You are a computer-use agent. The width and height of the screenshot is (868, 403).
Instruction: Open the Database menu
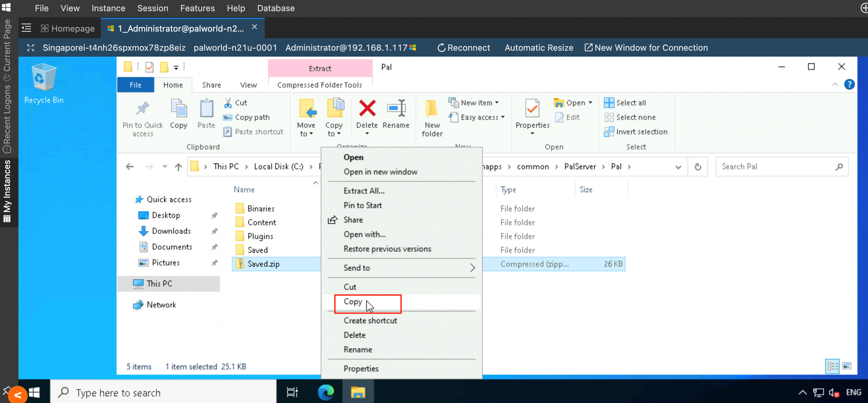coord(276,8)
